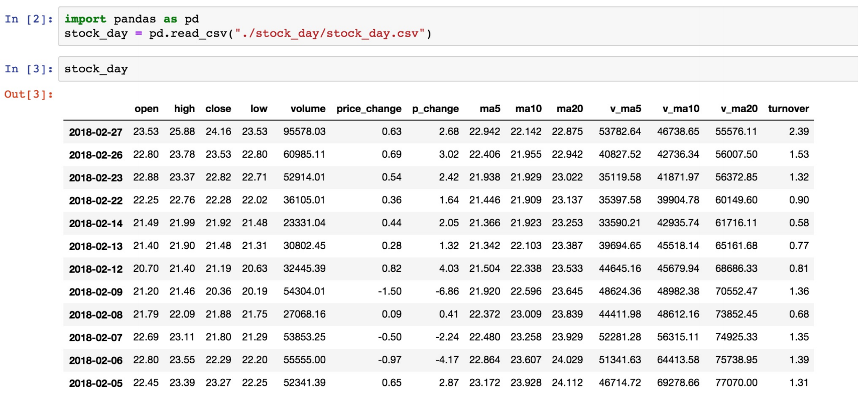This screenshot has width=868, height=399.
Task: Click p_change value 1.32
Action: [449, 246]
